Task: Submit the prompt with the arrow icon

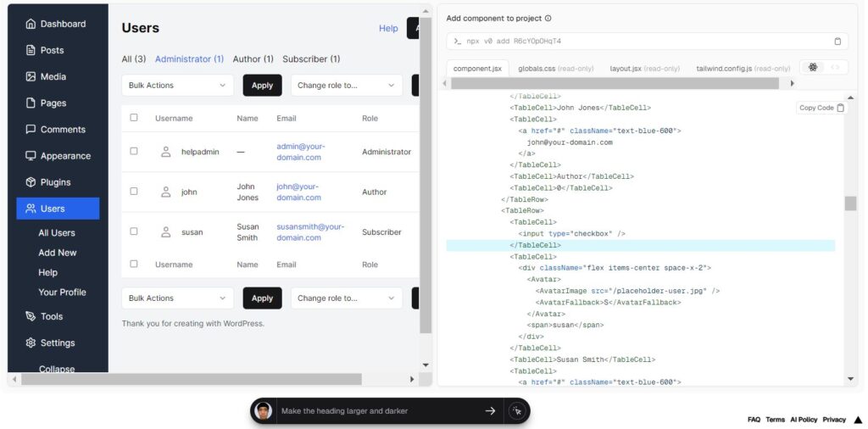Action: coord(490,410)
